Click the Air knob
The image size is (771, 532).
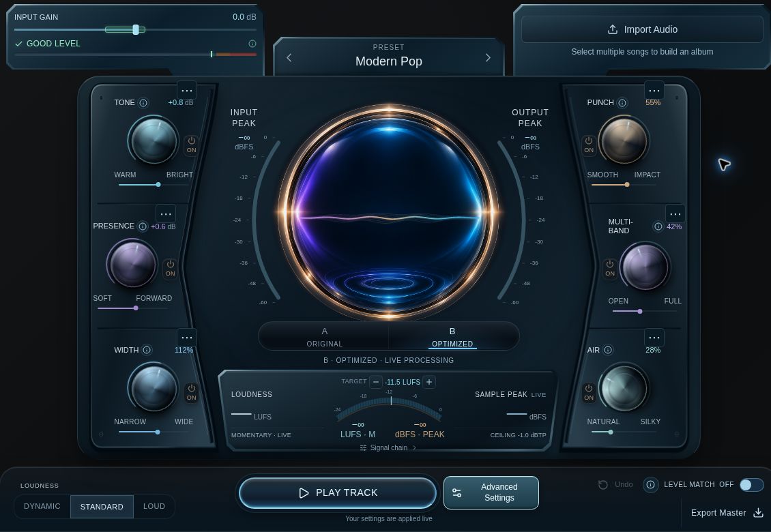[x=624, y=388]
